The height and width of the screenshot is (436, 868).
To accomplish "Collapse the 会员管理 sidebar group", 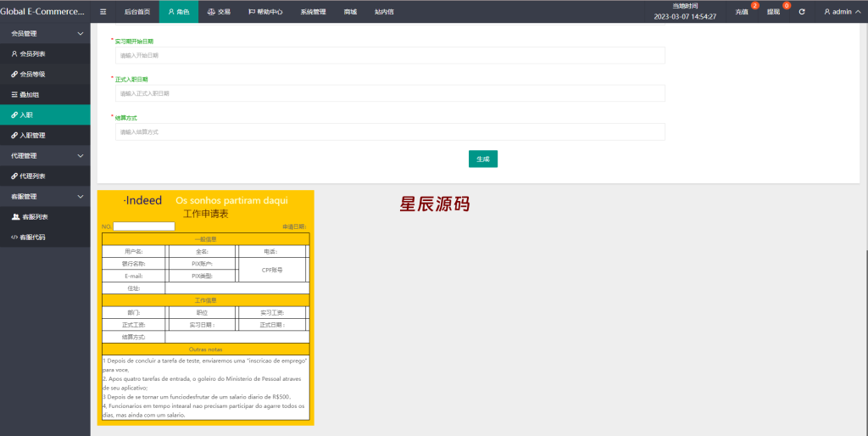I will [45, 33].
